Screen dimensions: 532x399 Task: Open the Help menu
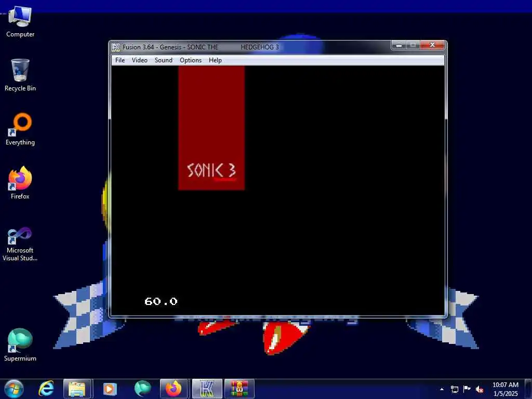215,60
